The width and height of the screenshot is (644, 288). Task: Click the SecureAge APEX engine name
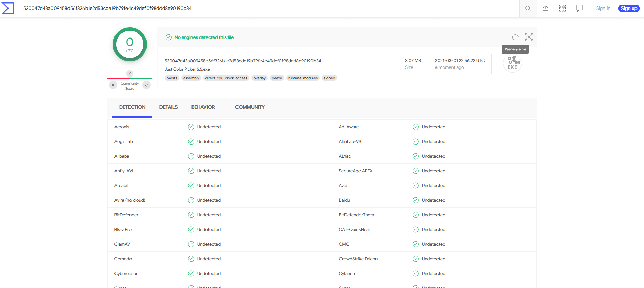click(356, 171)
